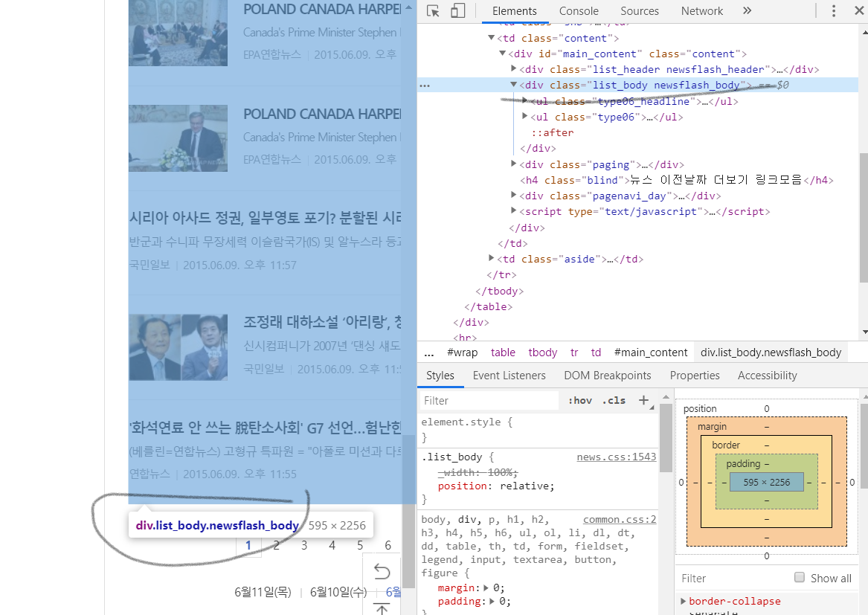Expand the padding shorthand in styles

(x=492, y=601)
